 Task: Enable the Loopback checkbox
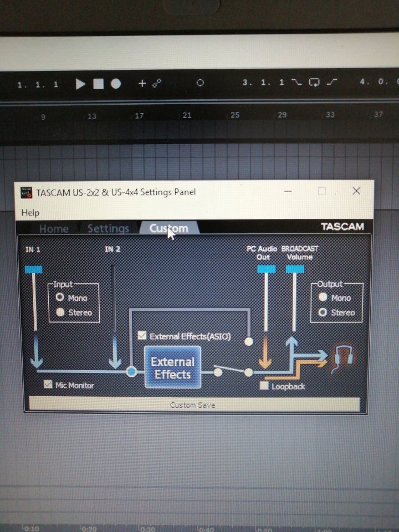(264, 386)
